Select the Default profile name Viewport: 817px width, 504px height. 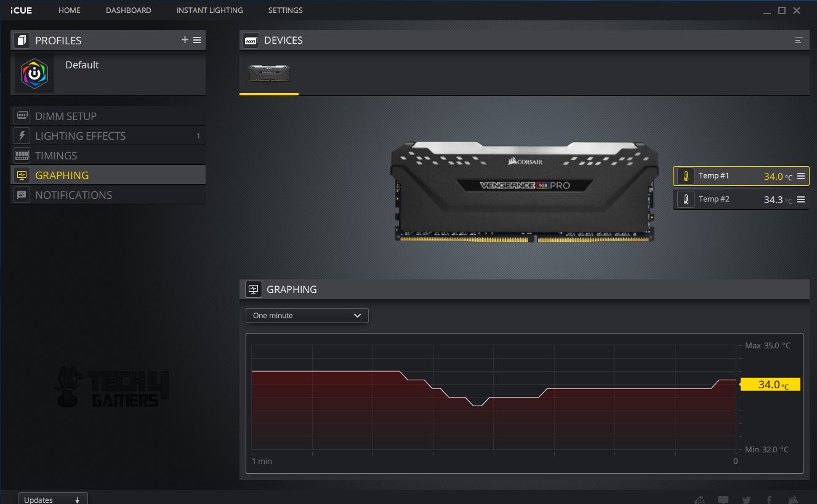[x=82, y=65]
